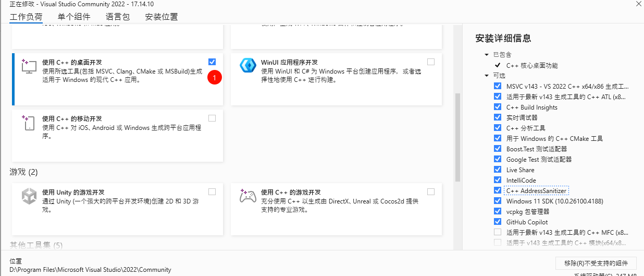
Task: Click the C++ 核心桌面功能 included item
Action: pyautogui.click(x=532, y=65)
